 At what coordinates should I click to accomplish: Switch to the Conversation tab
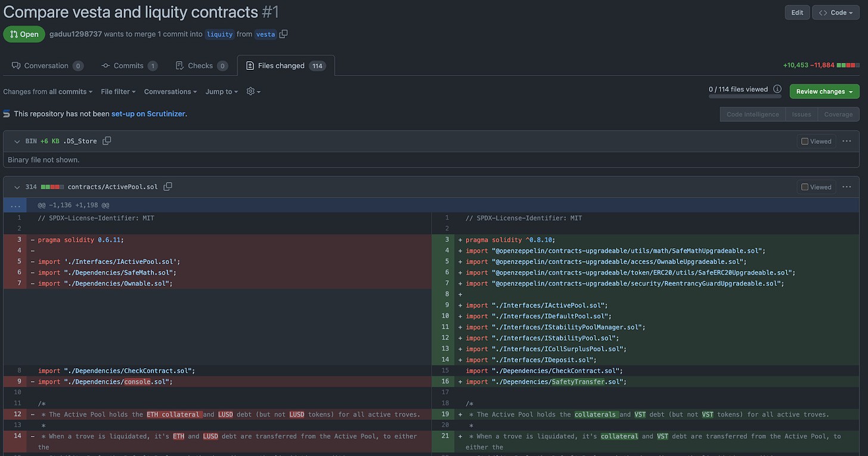47,66
